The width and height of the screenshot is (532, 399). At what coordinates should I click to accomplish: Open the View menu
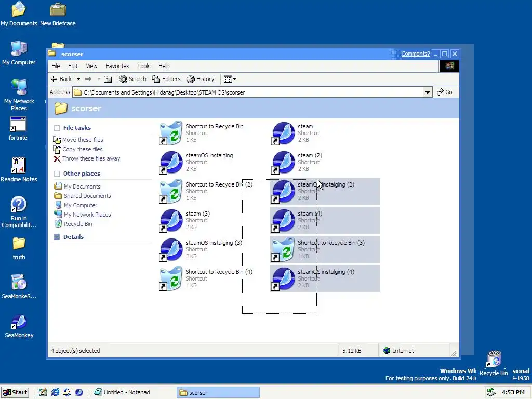[x=91, y=66]
